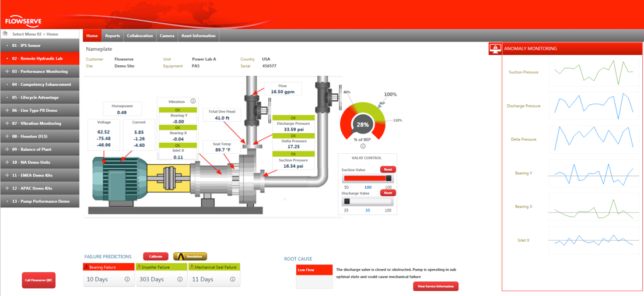The width and height of the screenshot is (644, 296).
Task: Open the Asset Information tab
Action: point(198,36)
